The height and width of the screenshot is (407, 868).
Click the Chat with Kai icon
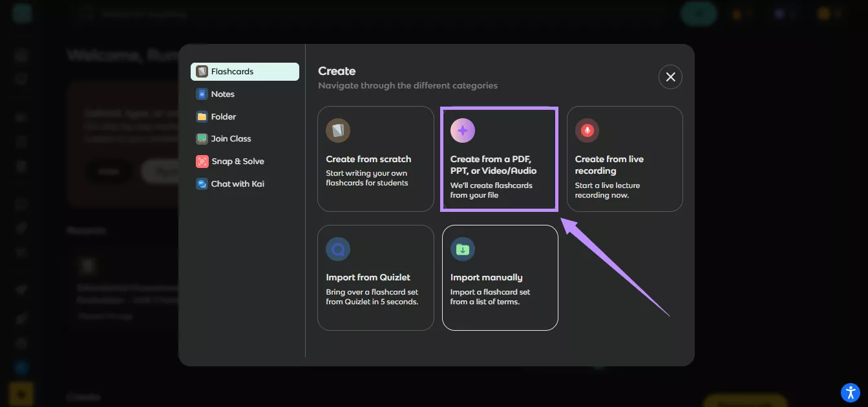200,183
